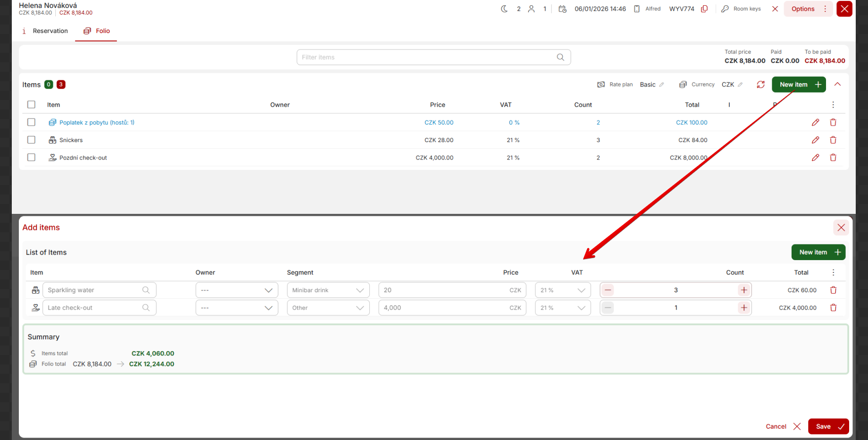868x440 pixels.
Task: Check the Poplatek z pobytu row checkbox
Action: (31, 122)
